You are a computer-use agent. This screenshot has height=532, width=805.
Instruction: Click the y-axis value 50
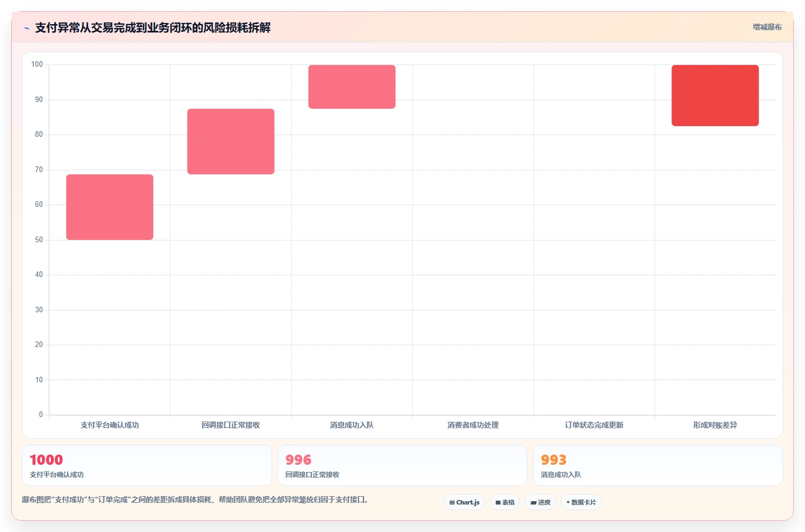(x=39, y=240)
